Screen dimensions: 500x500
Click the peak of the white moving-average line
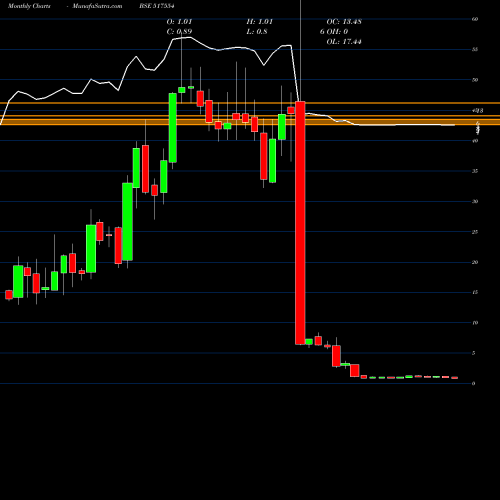coord(190,38)
